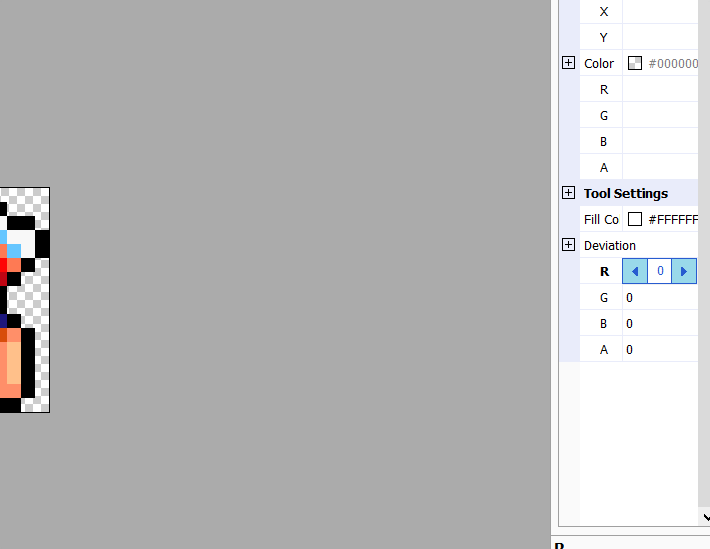
Task: Edit the Deviation R value field
Action: 660,271
